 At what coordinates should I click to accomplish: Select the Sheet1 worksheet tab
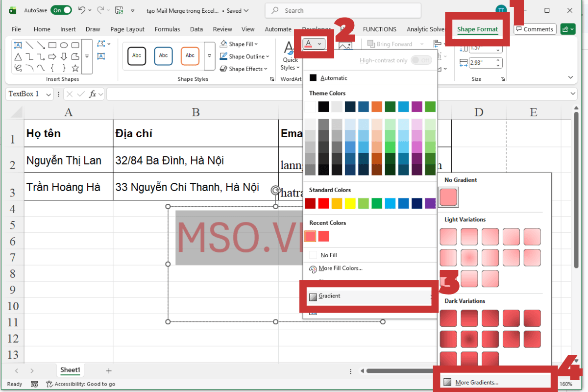click(70, 370)
